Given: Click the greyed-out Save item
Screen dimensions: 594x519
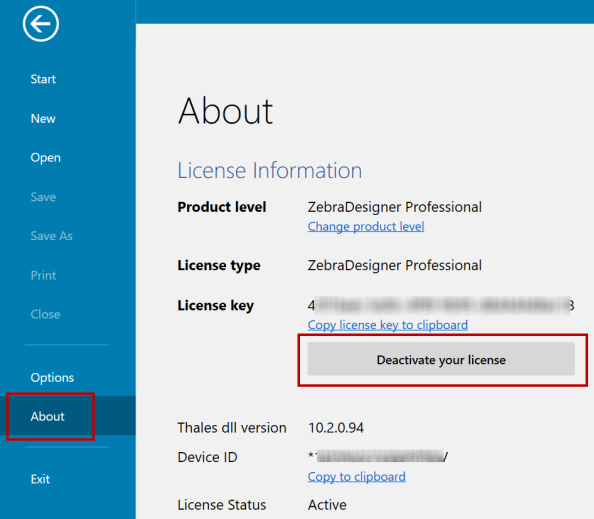Looking at the screenshot, I should pos(43,197).
